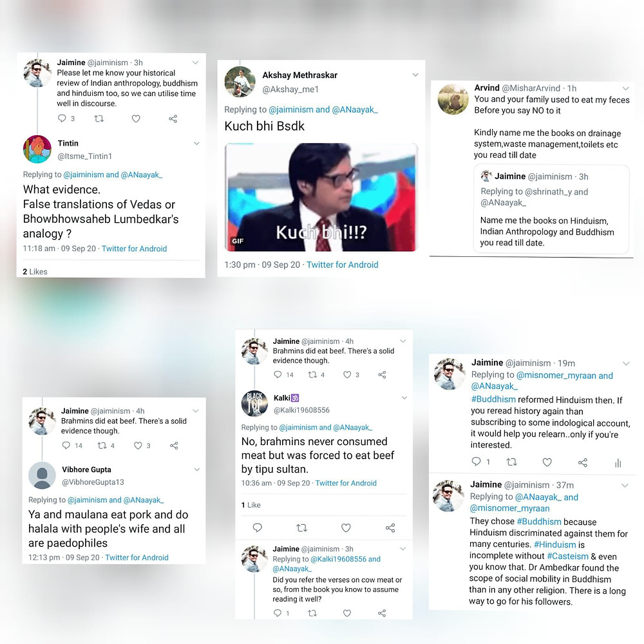Toggle like on Vibhore thread's beef tweet

tap(138, 446)
